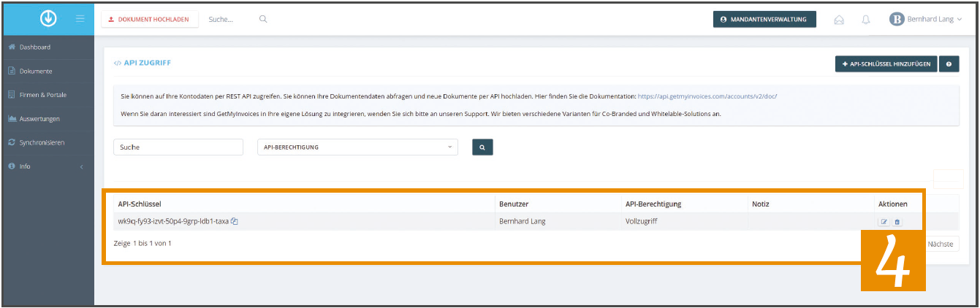Open Dashboard in the sidebar
Image resolution: width=980 pixels, height=308 pixels.
coord(48,47)
